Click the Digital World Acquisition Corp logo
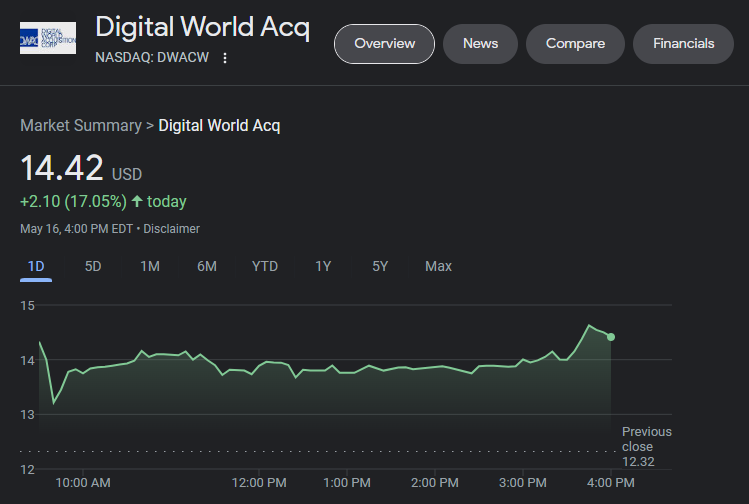Screen dimensions: 749x504 (x=47, y=39)
